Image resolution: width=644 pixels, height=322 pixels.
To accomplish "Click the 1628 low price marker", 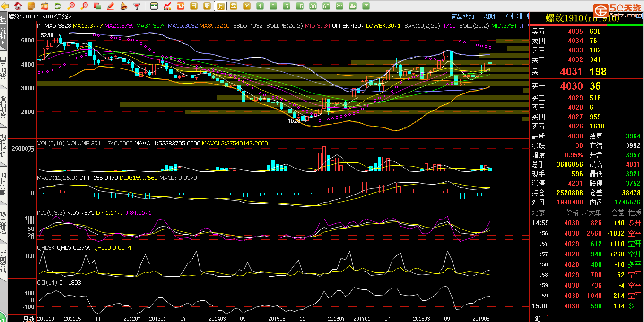I will (294, 121).
